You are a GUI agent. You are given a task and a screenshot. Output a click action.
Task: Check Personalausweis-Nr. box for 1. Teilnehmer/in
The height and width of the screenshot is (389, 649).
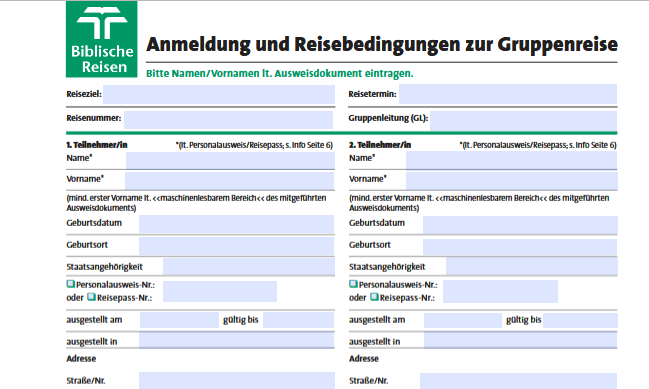tap(70, 284)
